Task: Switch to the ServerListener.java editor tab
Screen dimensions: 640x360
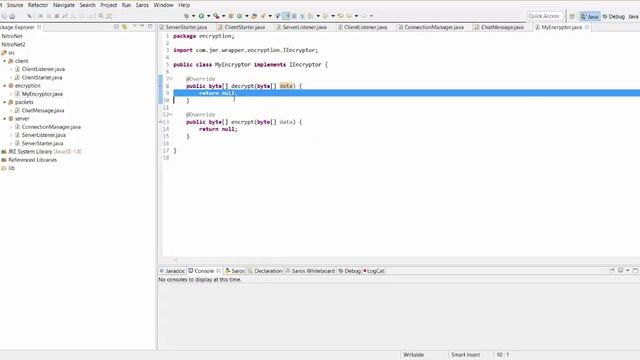Action: (x=304, y=27)
